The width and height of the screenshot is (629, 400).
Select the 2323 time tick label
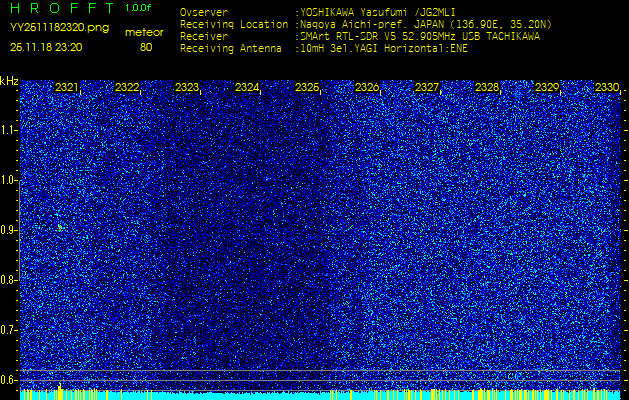point(187,88)
